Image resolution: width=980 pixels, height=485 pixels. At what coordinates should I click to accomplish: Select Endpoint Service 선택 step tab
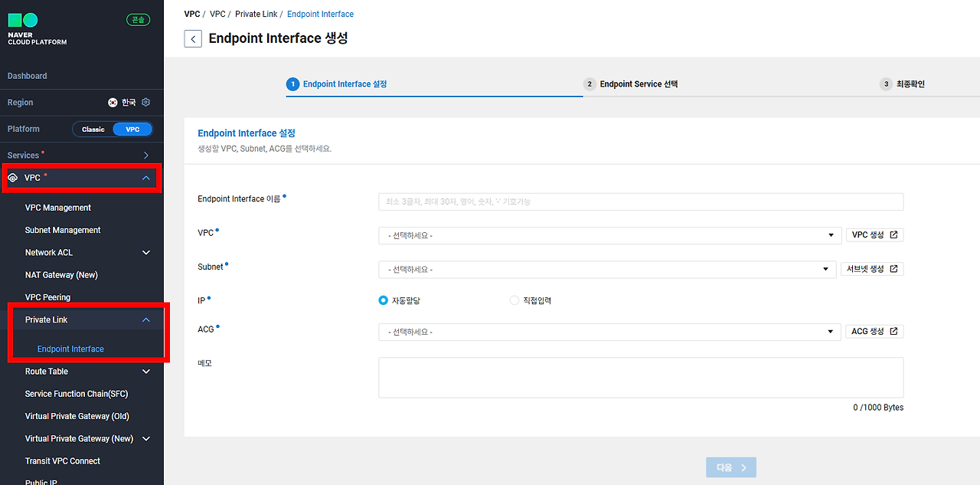point(639,84)
